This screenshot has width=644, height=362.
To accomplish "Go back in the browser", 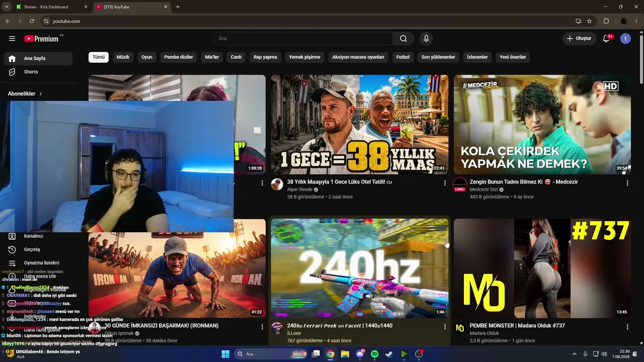I will 8,21.
